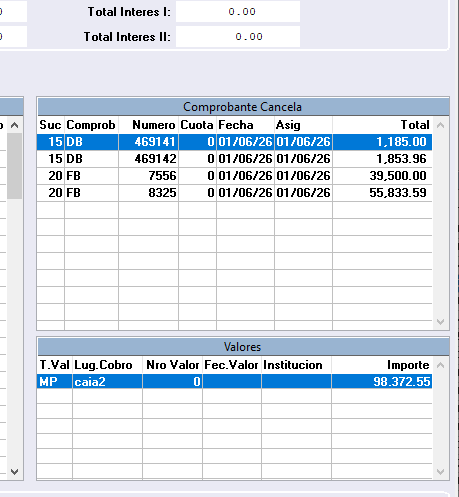Screen dimensions: 459x497
Task: Click the importe 98.372.55 cell
Action: 382,381
